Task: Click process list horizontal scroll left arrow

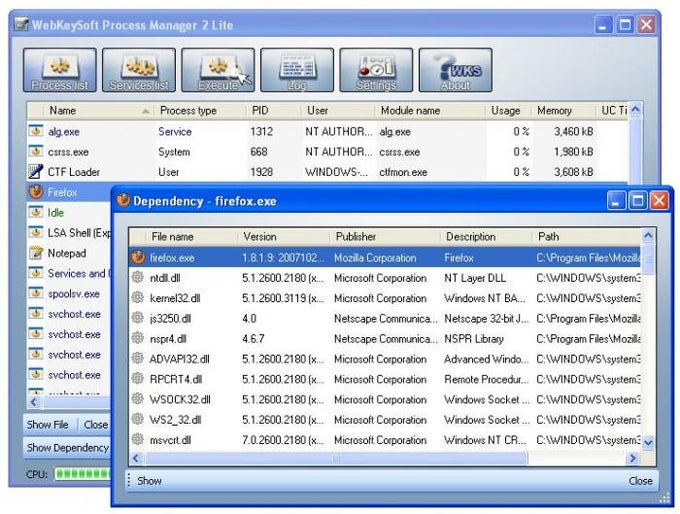Action: coord(34,402)
